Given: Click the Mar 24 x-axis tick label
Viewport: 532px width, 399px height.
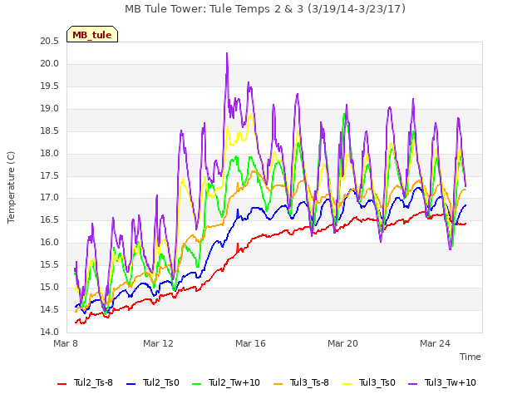Looking at the screenshot, I should [435, 343].
